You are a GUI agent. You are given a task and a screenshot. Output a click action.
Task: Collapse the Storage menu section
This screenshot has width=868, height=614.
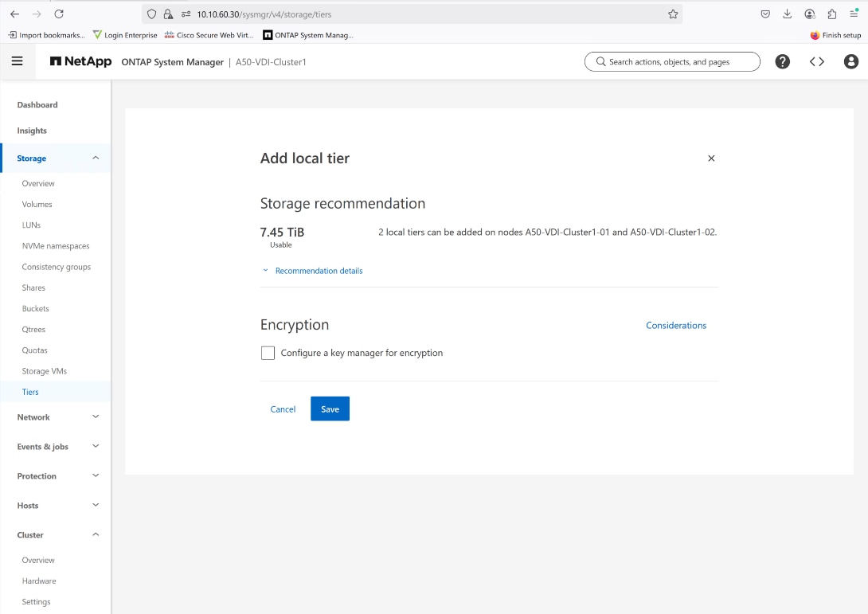click(x=96, y=158)
